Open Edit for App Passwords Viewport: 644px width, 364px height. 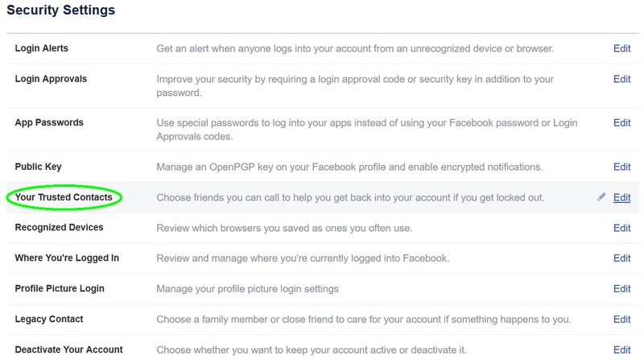pos(621,122)
